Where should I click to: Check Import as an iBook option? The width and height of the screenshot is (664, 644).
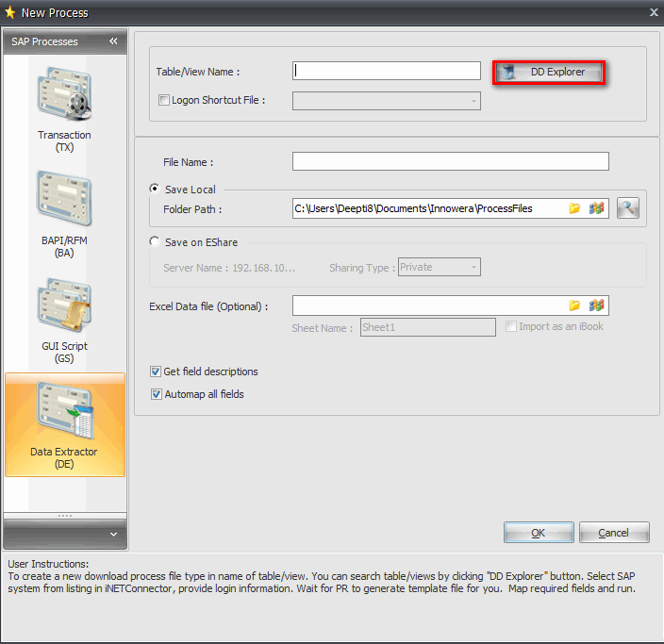click(511, 326)
